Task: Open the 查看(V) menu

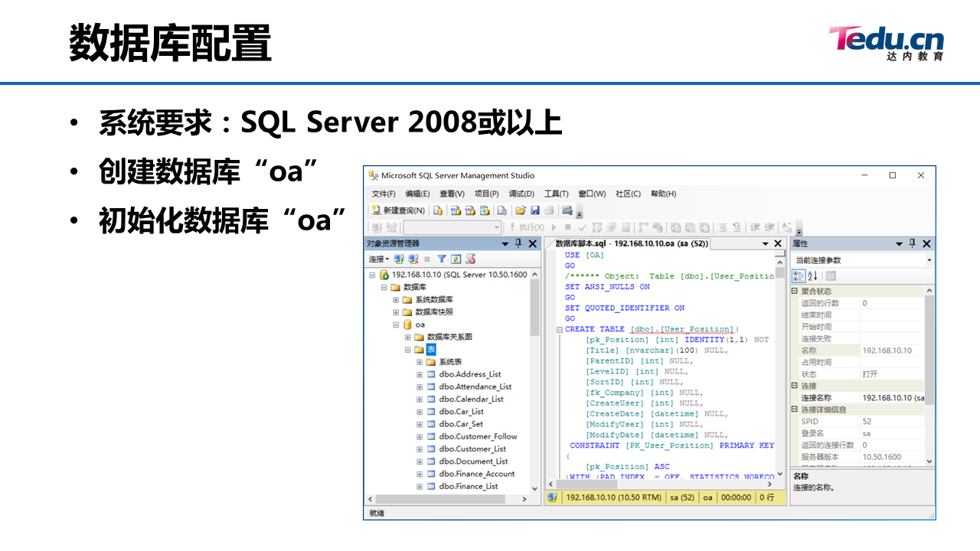Action: [452, 194]
